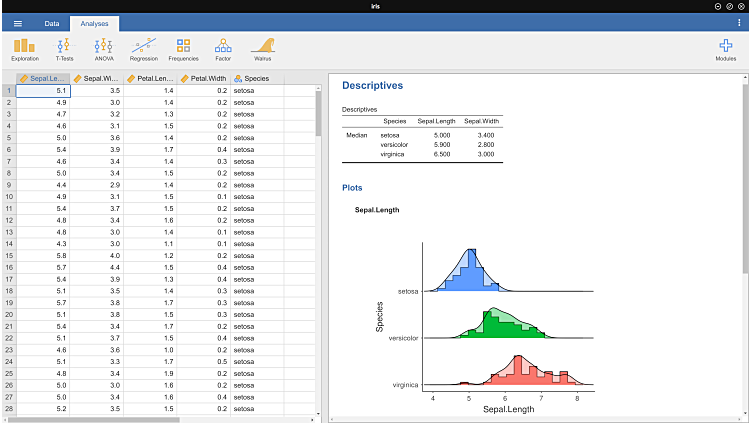The height and width of the screenshot is (423, 752).
Task: Click the first Sepal.Length cell 5.1
Action: [x=43, y=90]
